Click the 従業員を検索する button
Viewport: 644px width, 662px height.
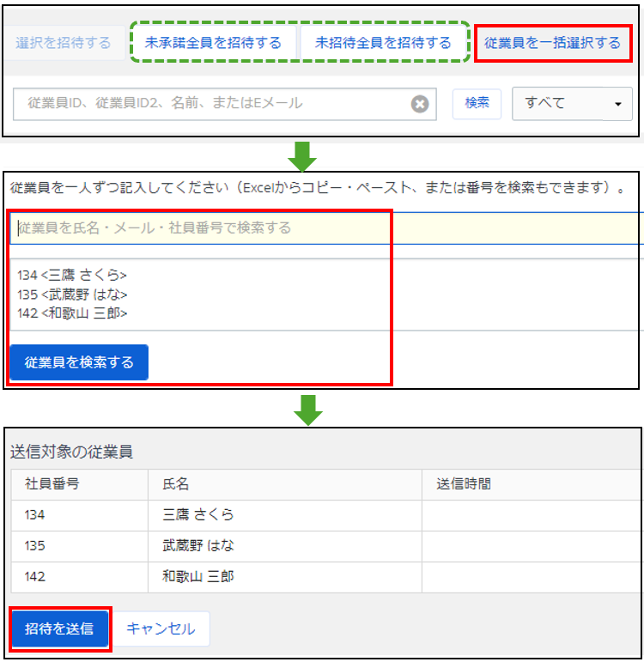tap(79, 362)
